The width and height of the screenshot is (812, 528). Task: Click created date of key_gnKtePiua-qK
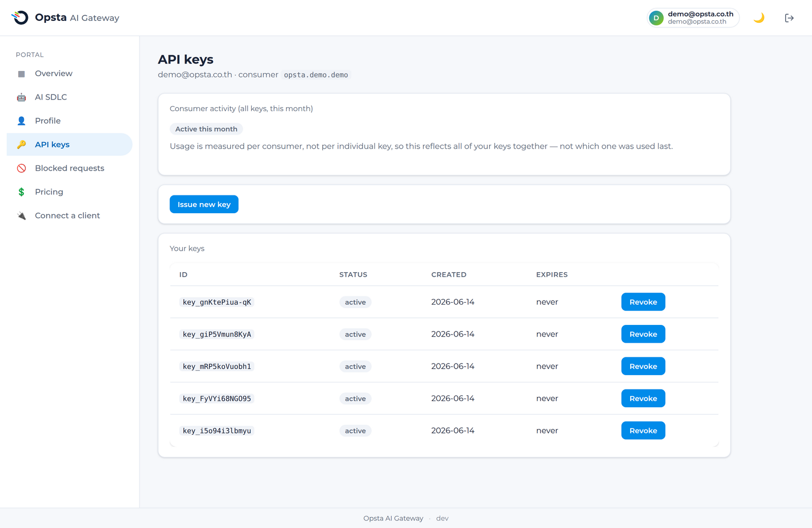click(x=453, y=302)
